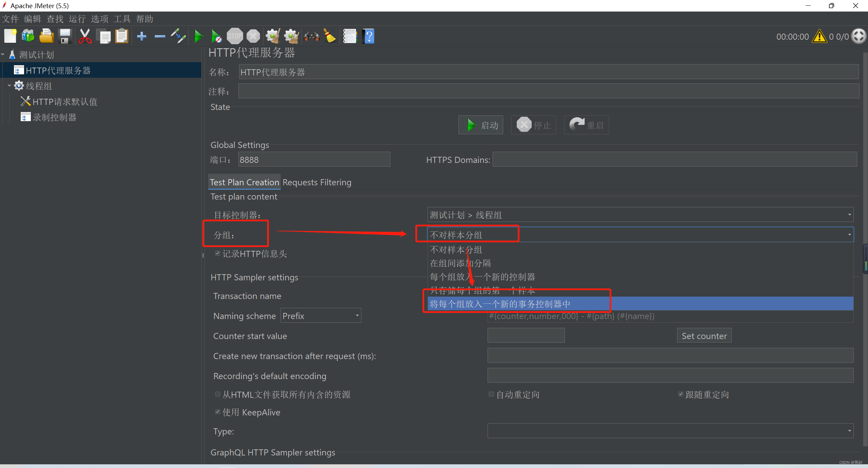Open the Help question mark icon
Viewport: 868px width, 468px height.
pyautogui.click(x=369, y=36)
